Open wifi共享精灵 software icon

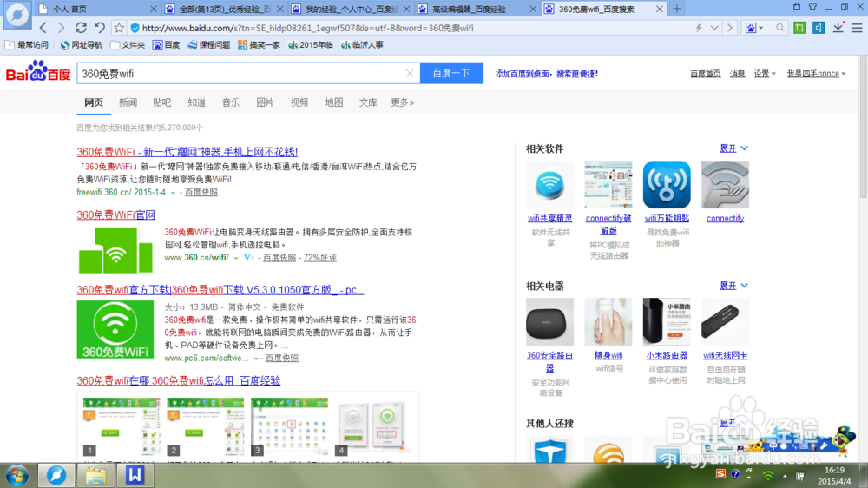[549, 184]
